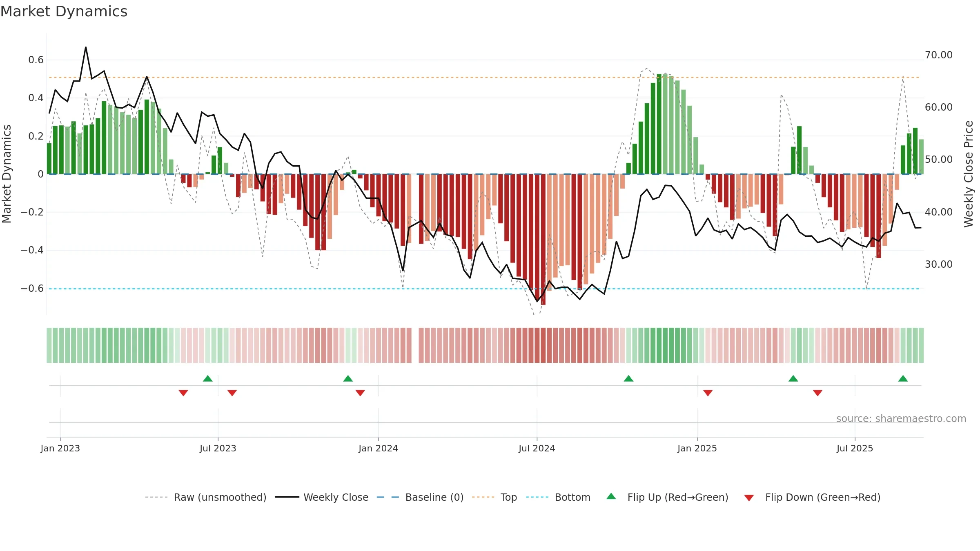Click the Jul 2024 axis label

coord(537,448)
